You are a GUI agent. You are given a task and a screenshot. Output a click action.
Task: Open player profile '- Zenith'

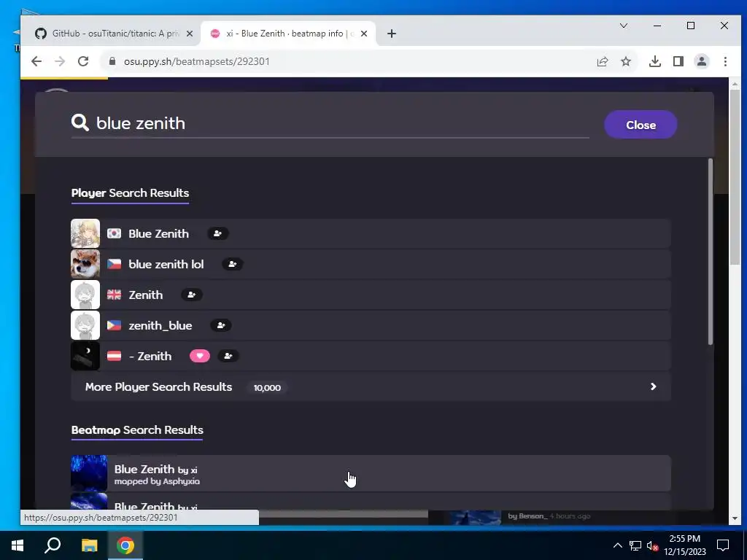150,356
